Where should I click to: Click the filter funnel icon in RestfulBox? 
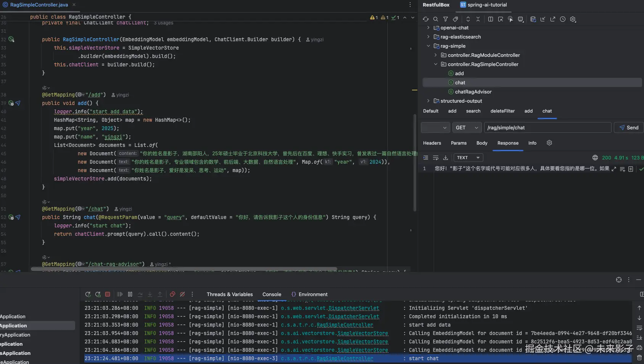(x=446, y=19)
